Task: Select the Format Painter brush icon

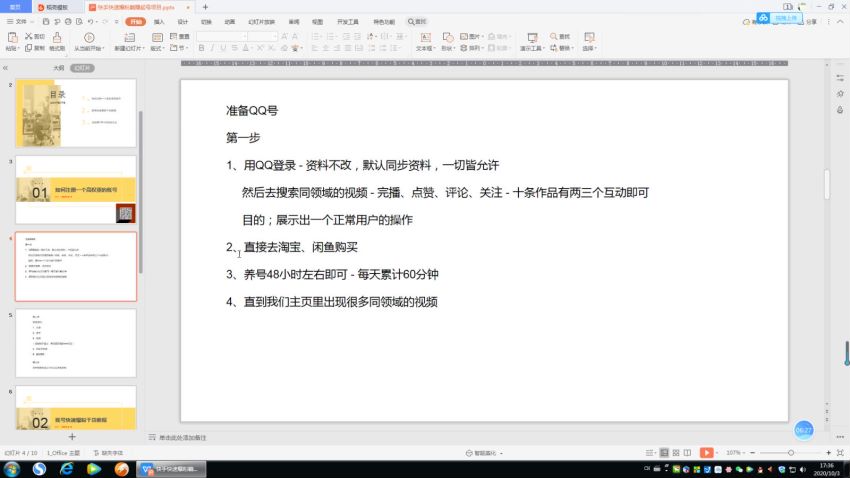Action: [57, 37]
